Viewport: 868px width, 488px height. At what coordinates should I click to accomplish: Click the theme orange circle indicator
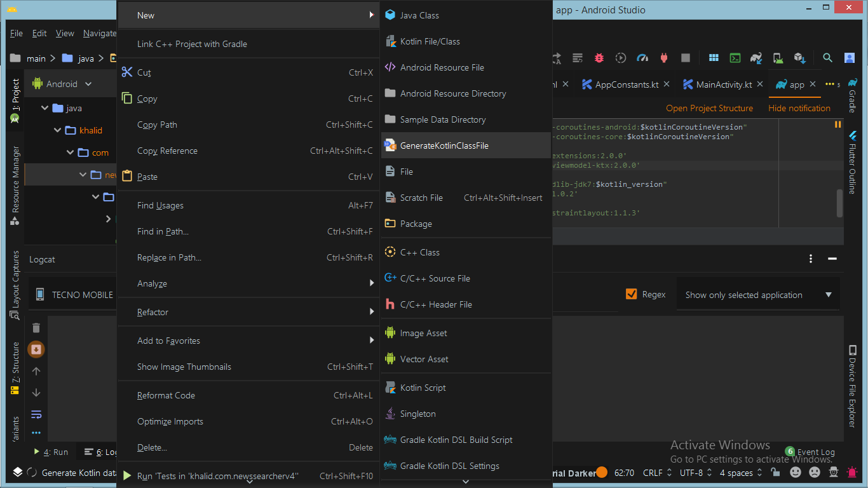(601, 473)
